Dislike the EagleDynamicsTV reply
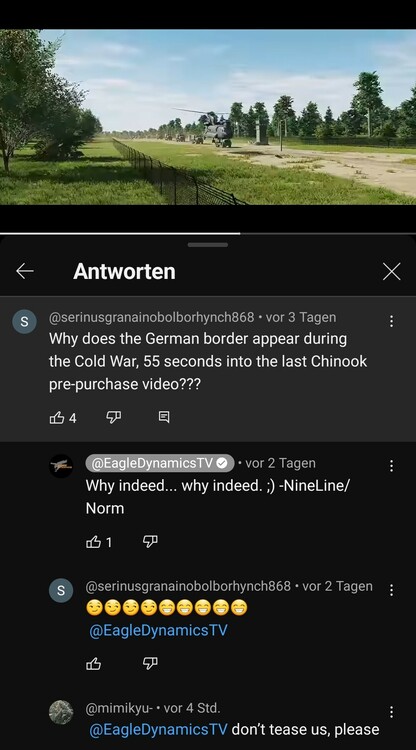This screenshot has height=750, width=416. coord(150,541)
